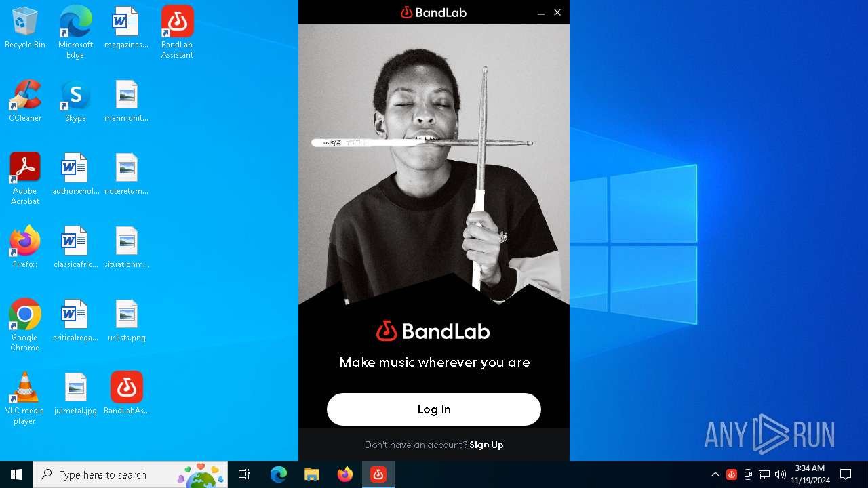Click "Don't have an account?" text
The width and height of the screenshot is (868, 488).
point(416,445)
